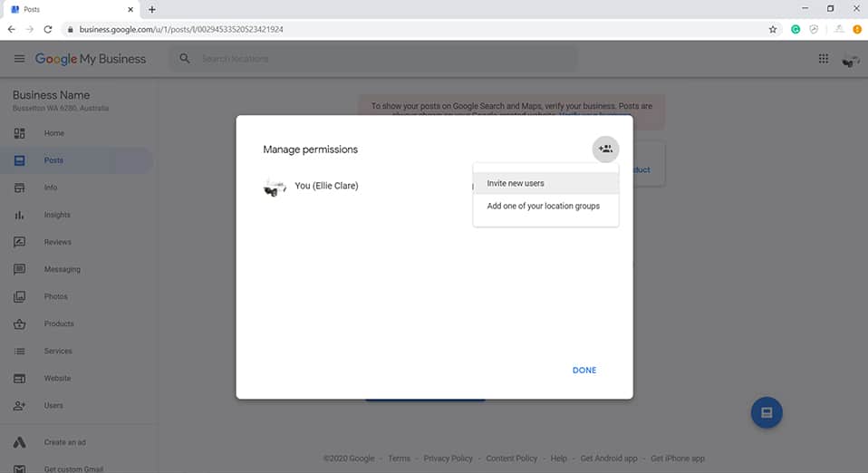Click the Products basket icon

(19, 324)
